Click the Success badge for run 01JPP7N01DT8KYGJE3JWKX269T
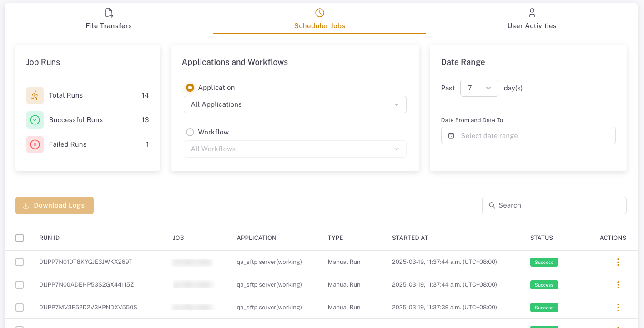The width and height of the screenshot is (644, 328). (x=544, y=262)
